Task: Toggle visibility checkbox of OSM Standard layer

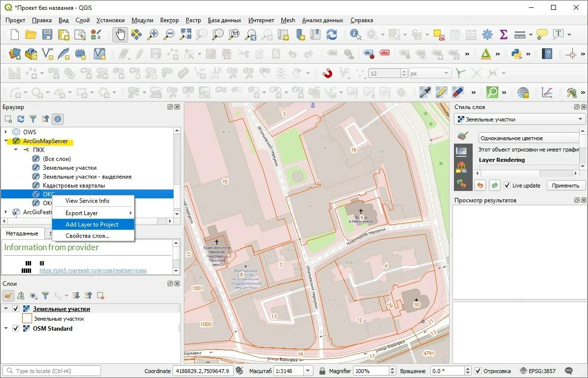Action: [16, 329]
